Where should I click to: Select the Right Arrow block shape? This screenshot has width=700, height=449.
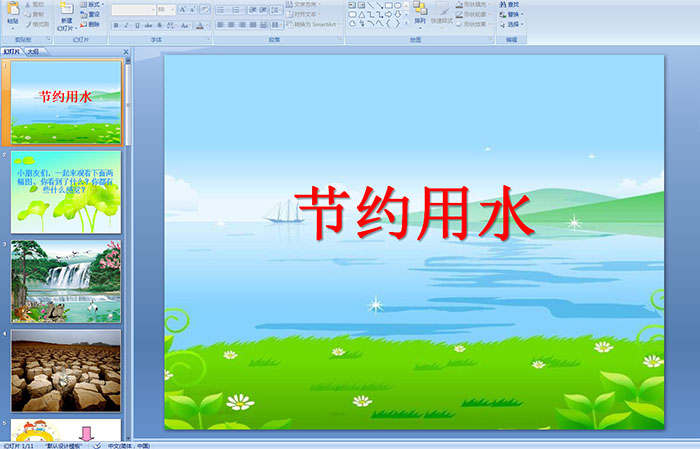click(388, 15)
